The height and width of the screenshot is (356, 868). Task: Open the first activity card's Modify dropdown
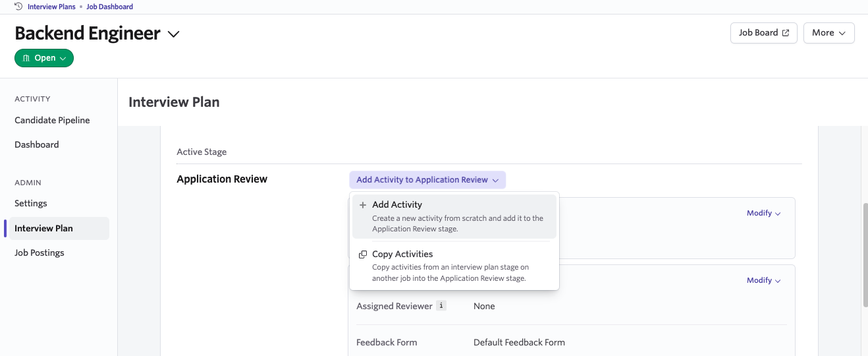coord(763,214)
